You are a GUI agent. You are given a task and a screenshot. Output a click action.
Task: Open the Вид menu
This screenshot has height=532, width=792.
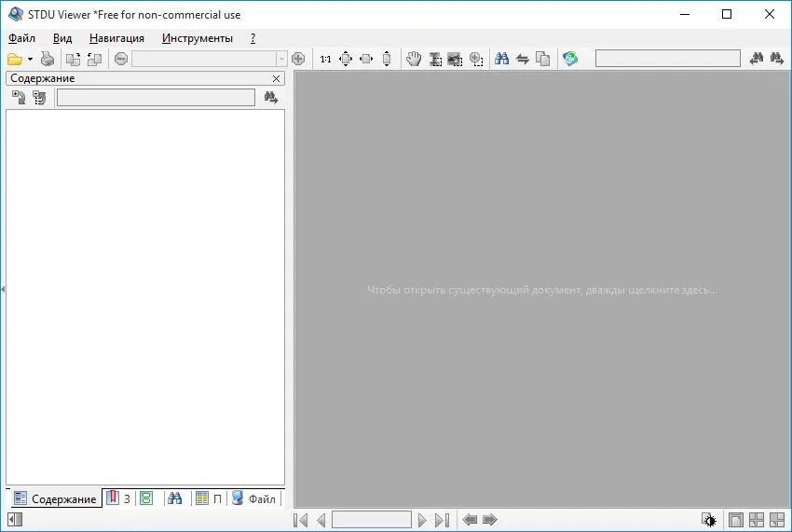point(62,38)
